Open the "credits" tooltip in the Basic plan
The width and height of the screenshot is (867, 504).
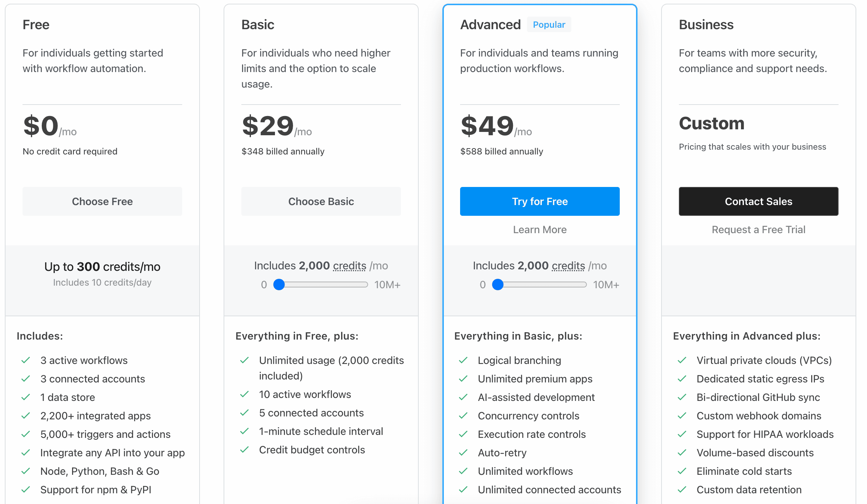[349, 265]
